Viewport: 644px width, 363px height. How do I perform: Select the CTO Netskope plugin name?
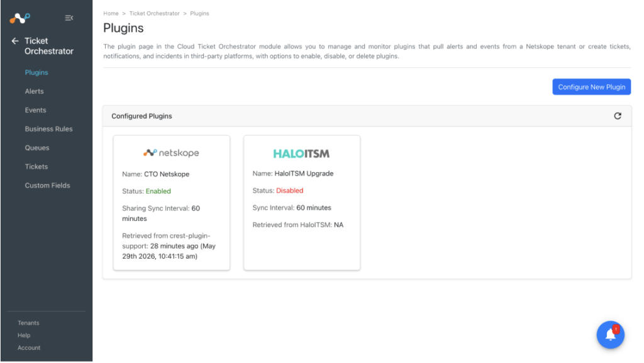(x=167, y=174)
